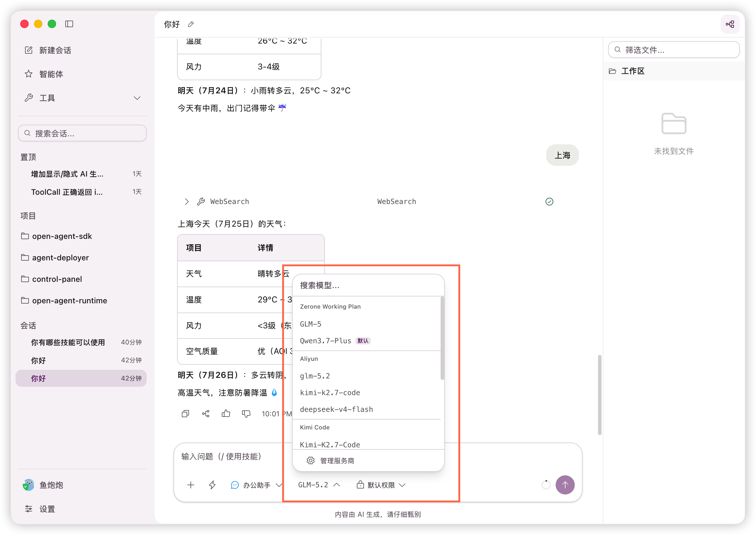Give the response a thumbs up
The height and width of the screenshot is (535, 756).
[x=226, y=413]
